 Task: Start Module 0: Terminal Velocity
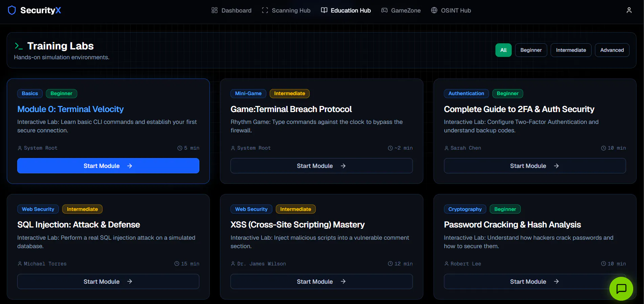(108, 166)
